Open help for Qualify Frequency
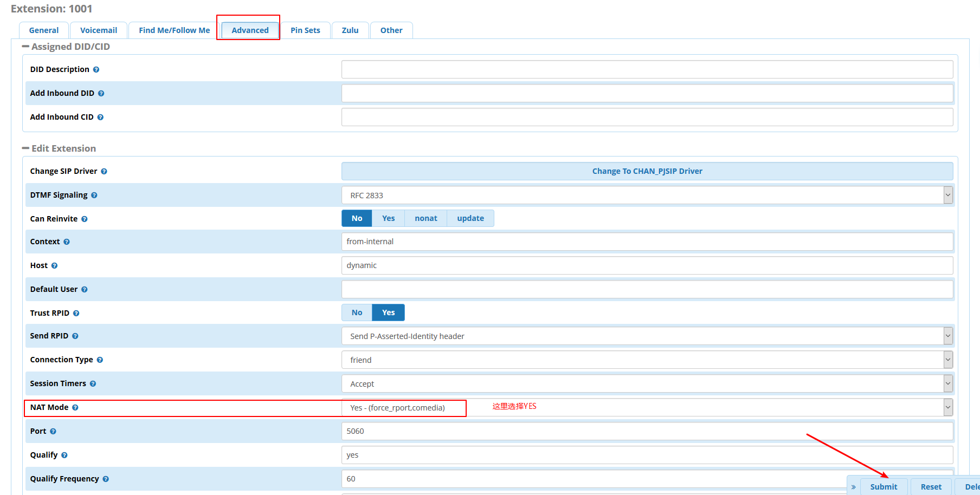This screenshot has width=980, height=495. tap(106, 479)
